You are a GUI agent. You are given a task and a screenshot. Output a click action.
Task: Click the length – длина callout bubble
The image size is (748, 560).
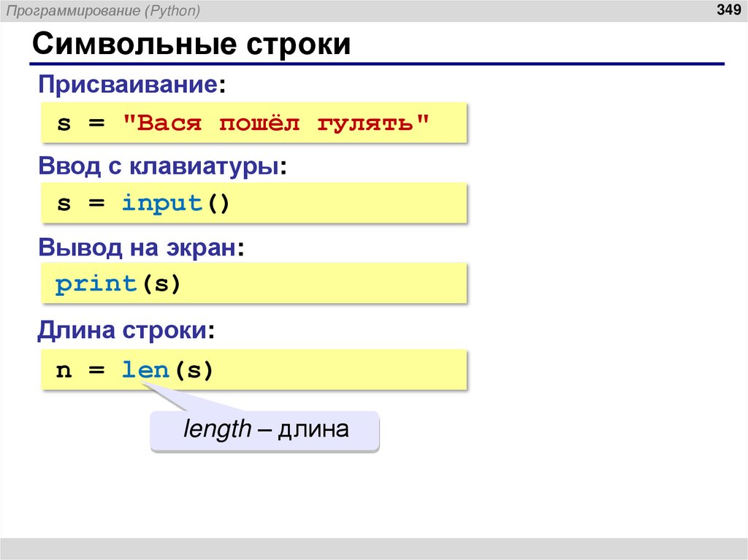click(x=264, y=430)
